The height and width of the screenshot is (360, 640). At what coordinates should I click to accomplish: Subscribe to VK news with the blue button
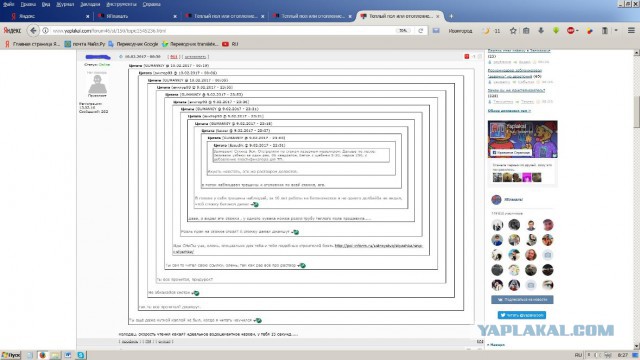(x=522, y=300)
